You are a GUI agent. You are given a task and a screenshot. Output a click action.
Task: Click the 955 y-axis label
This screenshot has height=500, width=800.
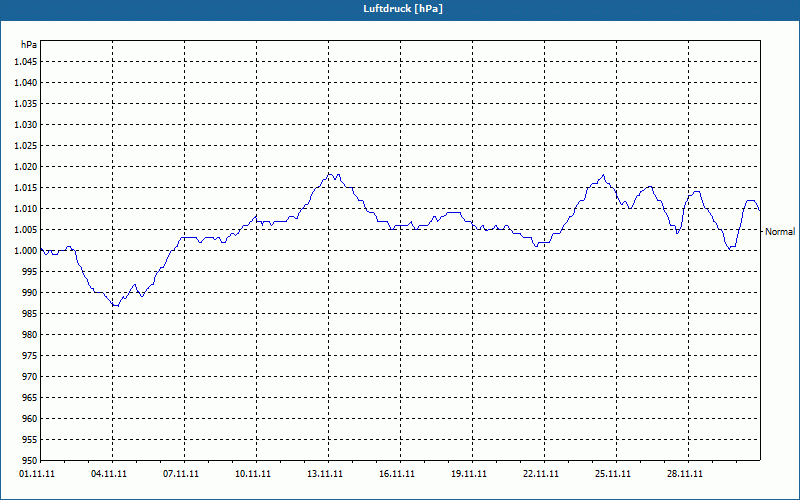click(x=30, y=439)
